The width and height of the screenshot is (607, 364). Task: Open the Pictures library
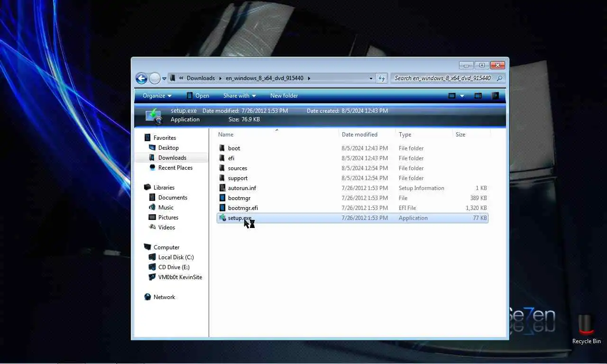click(x=168, y=218)
